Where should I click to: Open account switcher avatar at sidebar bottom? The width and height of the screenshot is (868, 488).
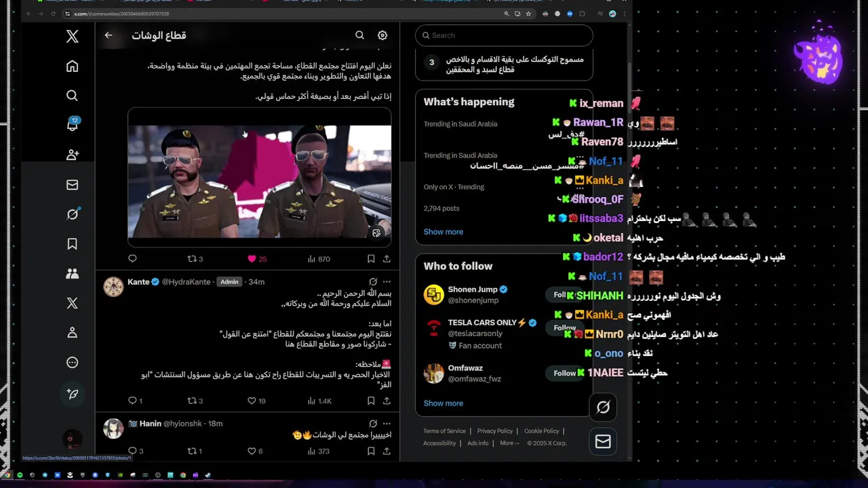pos(73,439)
